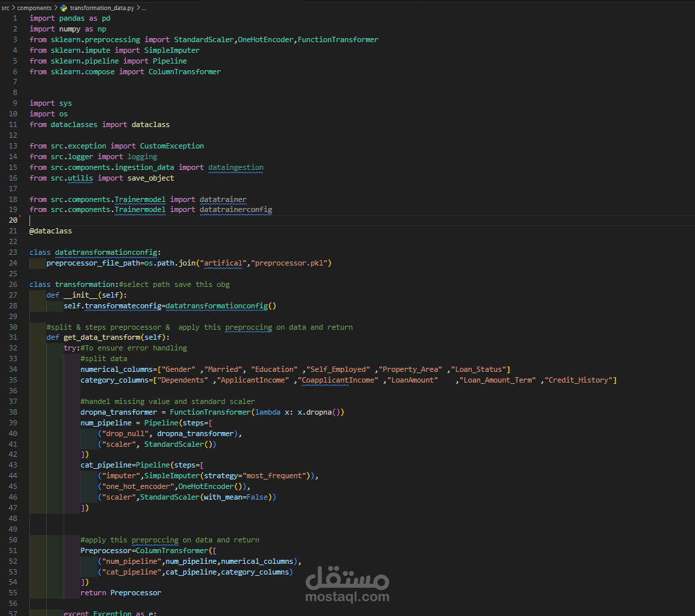Click 'logging' on line 14
695x616 pixels.
tap(142, 157)
